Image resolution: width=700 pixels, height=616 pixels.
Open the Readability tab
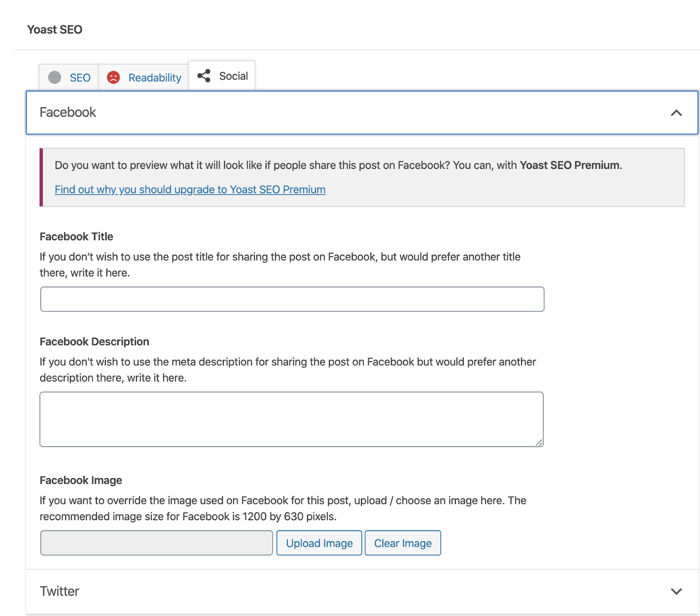coord(154,78)
